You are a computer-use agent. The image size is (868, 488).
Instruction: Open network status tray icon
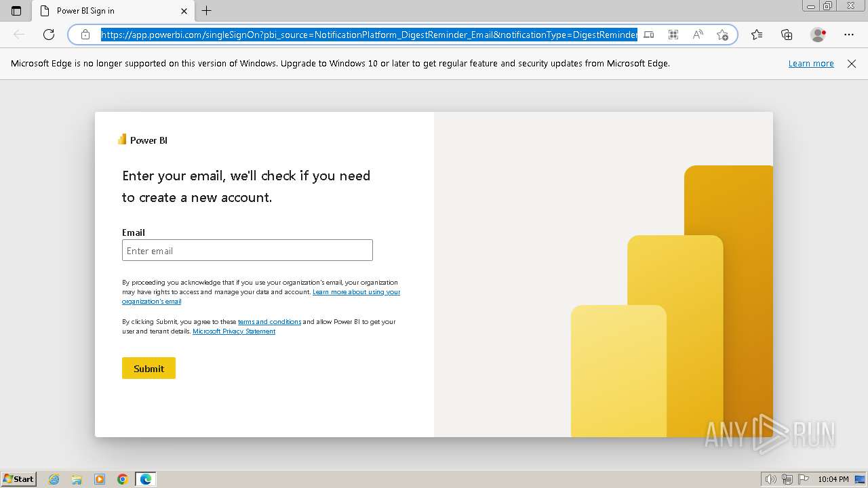pyautogui.click(x=787, y=479)
